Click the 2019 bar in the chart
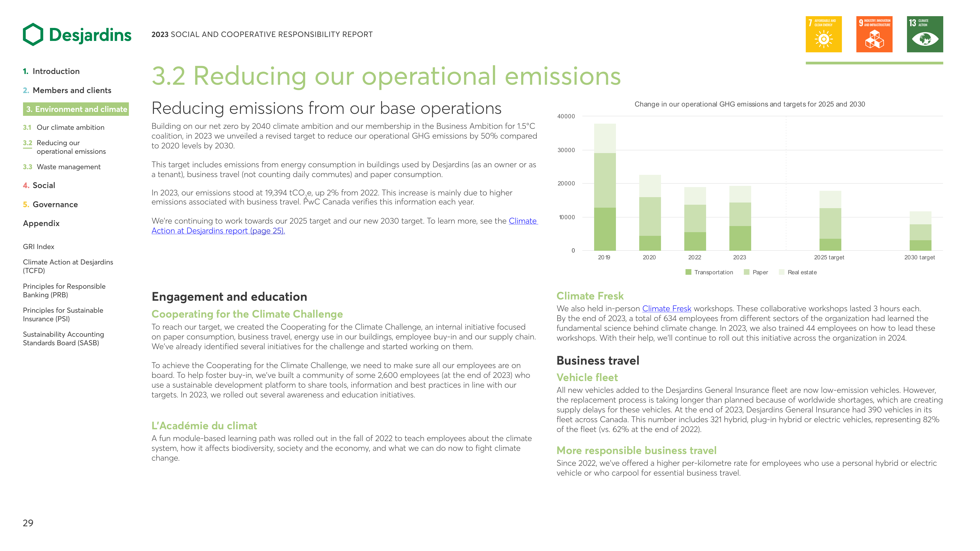The image size is (980, 551). tap(605, 187)
